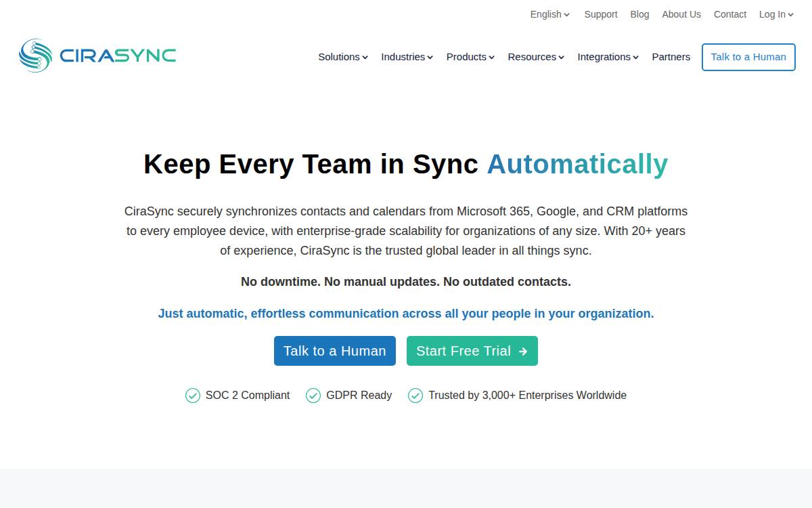Click the SOC 2 Compliant checkmark icon
Screen dimensions: 812x508
pos(193,396)
